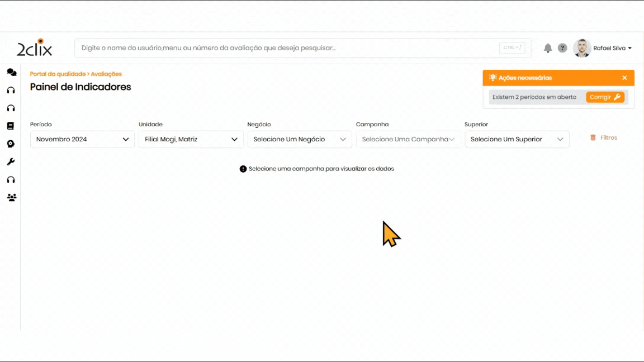Open the Unidade dropdown
Viewport: 644px width, 362px height.
click(x=191, y=139)
